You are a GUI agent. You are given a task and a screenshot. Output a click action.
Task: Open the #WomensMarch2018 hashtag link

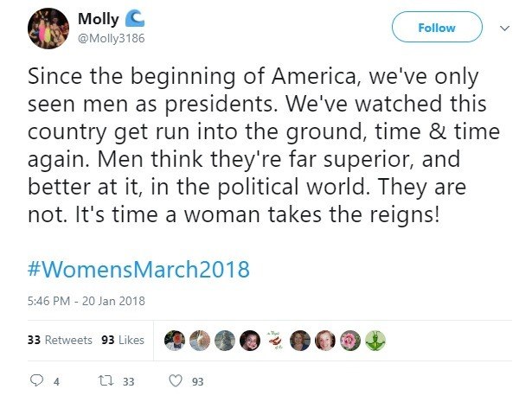tap(139, 269)
